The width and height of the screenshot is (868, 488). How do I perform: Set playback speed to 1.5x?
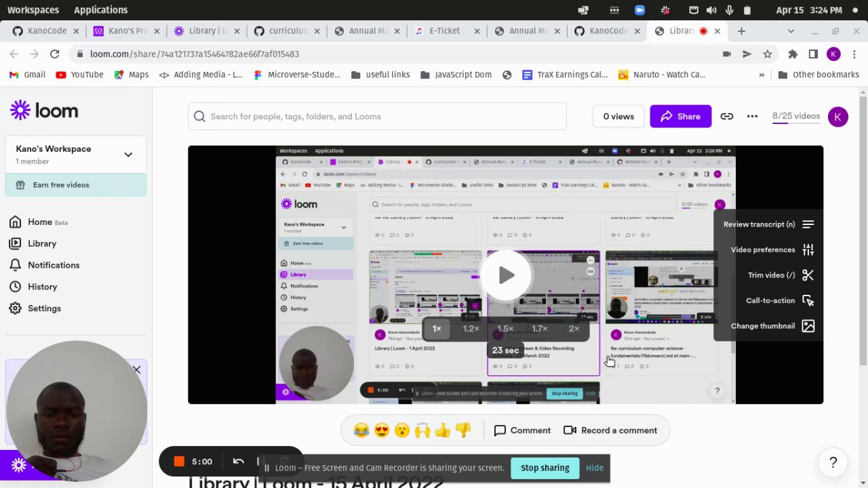click(505, 329)
